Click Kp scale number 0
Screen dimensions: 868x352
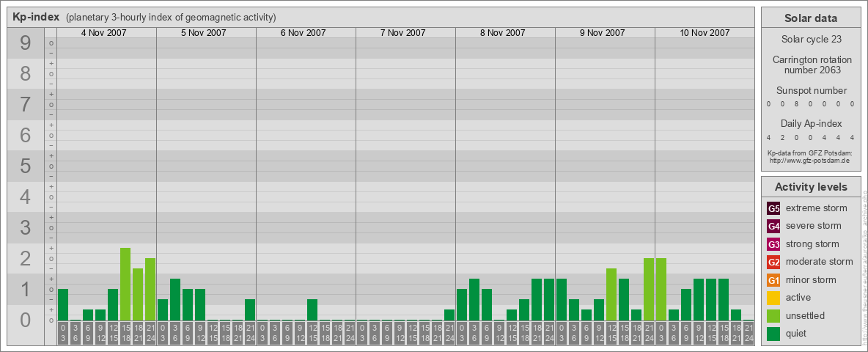click(25, 320)
